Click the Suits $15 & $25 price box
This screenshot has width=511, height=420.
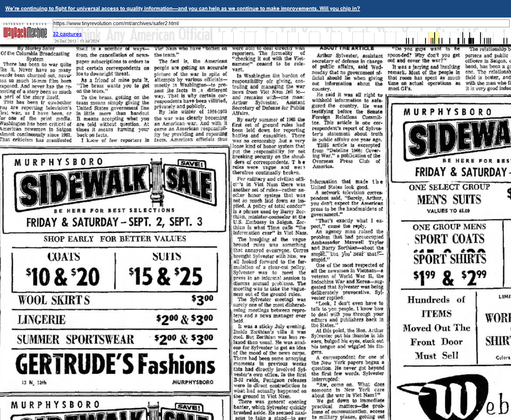pyautogui.click(x=166, y=271)
